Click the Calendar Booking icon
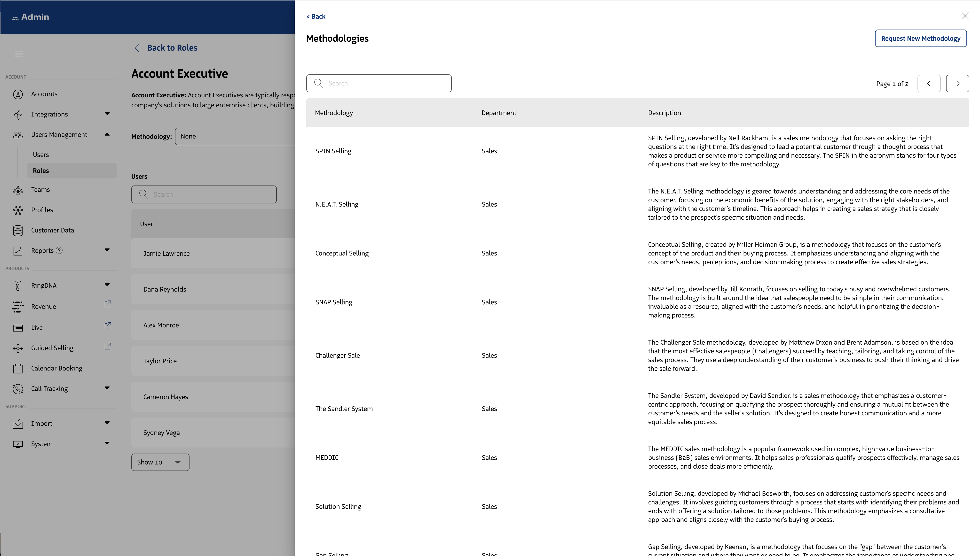 [18, 369]
